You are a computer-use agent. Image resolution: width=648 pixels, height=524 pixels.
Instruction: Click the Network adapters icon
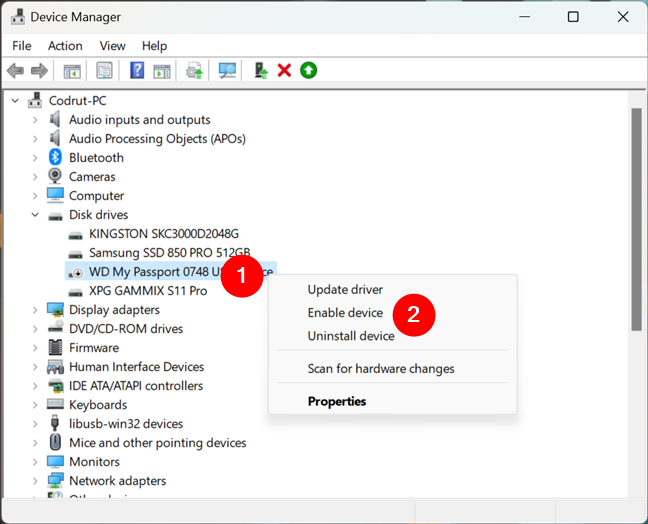click(55, 481)
